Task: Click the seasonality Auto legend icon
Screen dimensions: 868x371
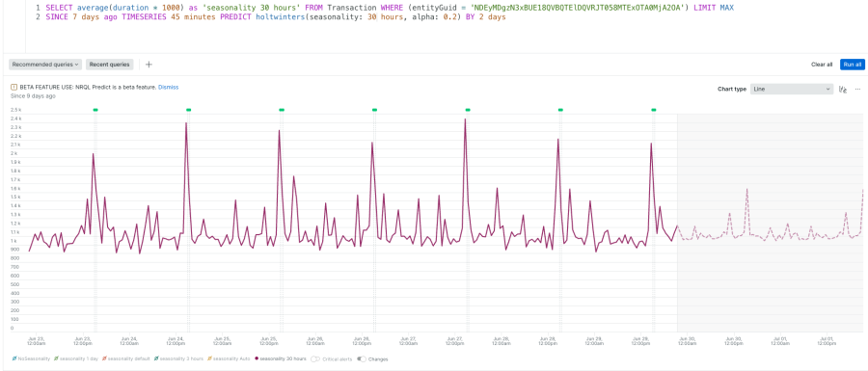Action: pyautogui.click(x=209, y=358)
